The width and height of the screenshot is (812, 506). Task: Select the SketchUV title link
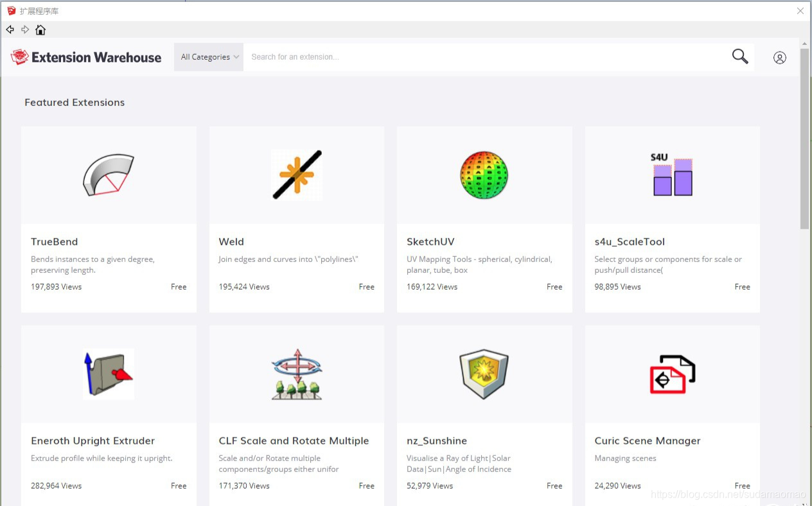pyautogui.click(x=430, y=242)
